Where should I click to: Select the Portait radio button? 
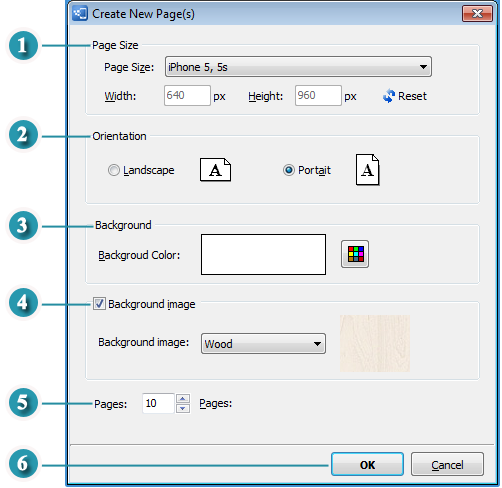click(289, 170)
